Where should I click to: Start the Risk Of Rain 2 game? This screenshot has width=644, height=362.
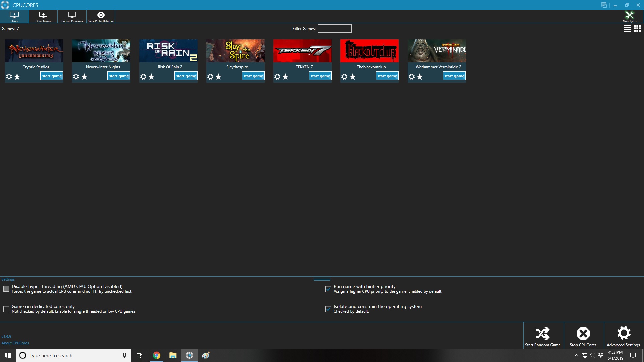(186, 76)
